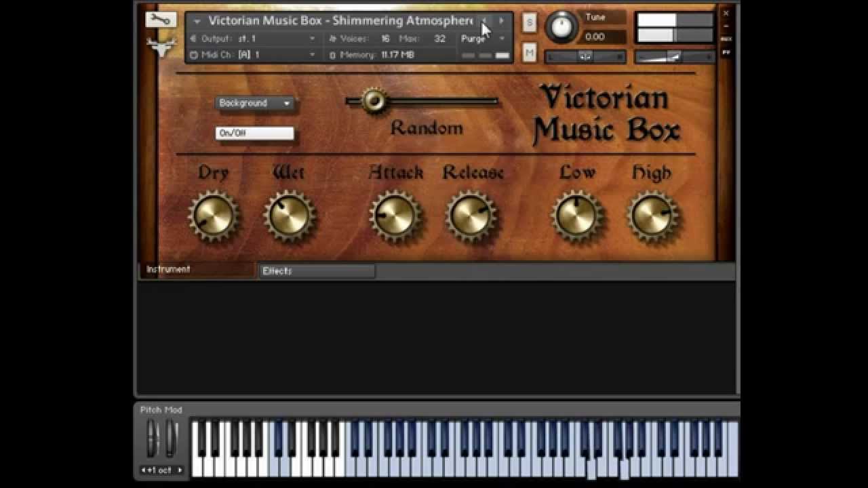Toggle the Solo S button
Screen dimensions: 868x488
[530, 22]
